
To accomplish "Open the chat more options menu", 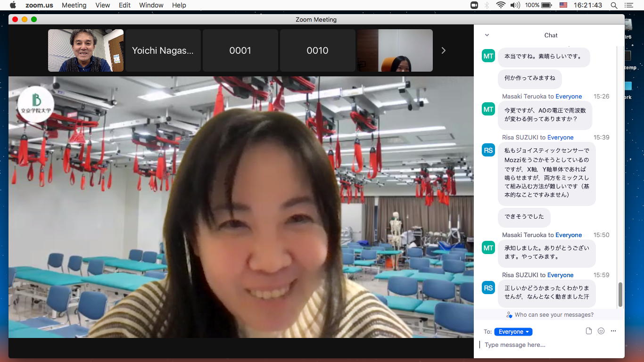I will pos(613,331).
